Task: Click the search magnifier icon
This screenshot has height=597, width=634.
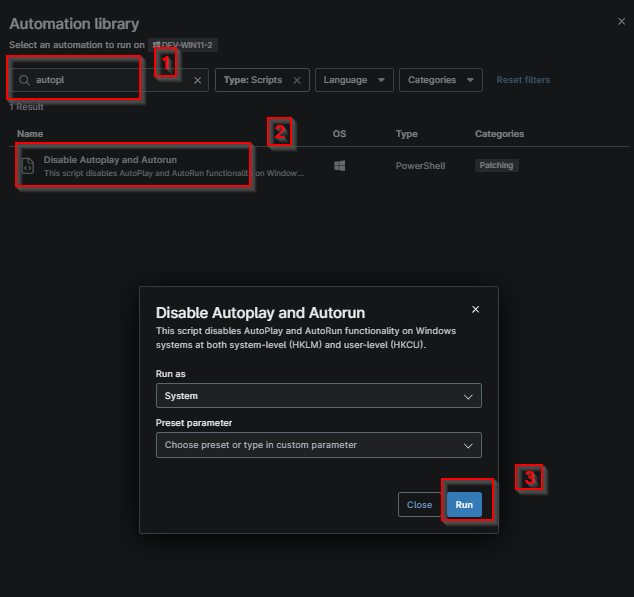Action: [24, 80]
